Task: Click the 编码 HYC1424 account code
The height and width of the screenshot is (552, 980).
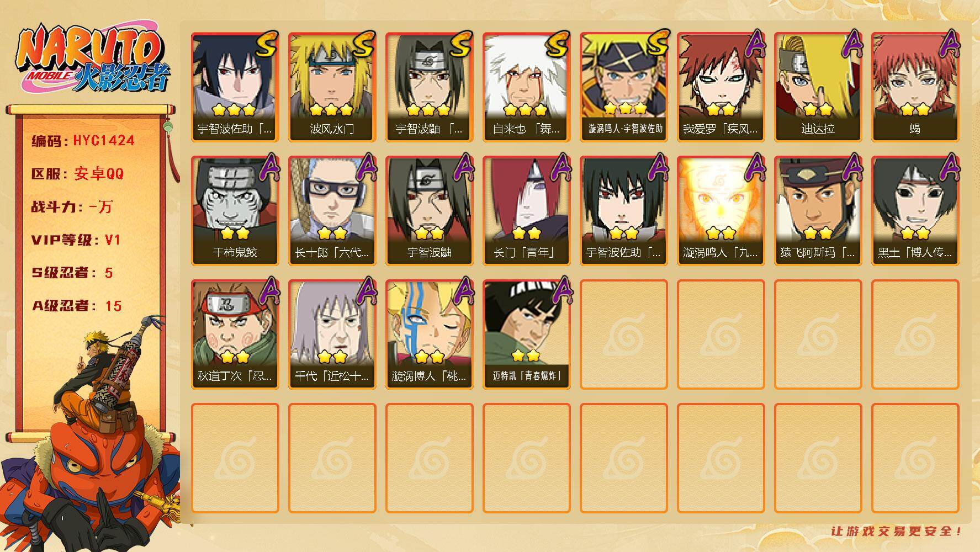Action: click(x=83, y=141)
